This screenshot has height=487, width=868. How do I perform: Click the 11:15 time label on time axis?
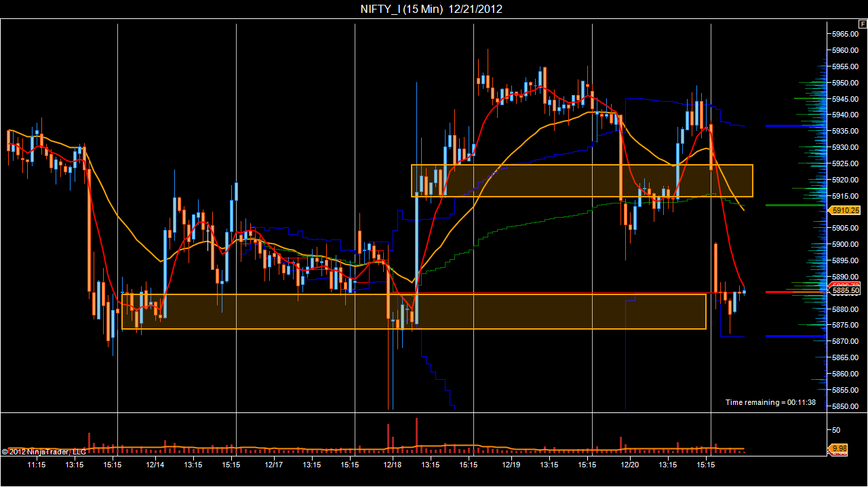[37, 465]
